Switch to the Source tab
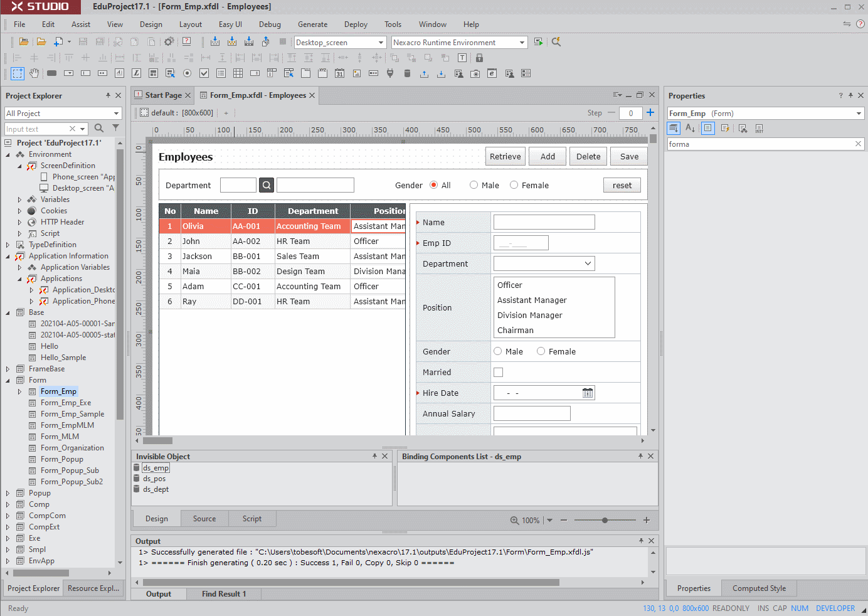Screen dimensions: 868x616 click(204, 519)
